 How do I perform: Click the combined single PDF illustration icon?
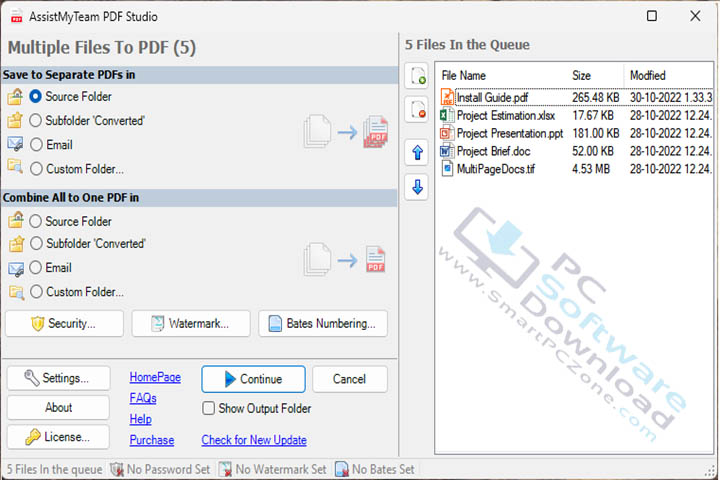point(345,259)
